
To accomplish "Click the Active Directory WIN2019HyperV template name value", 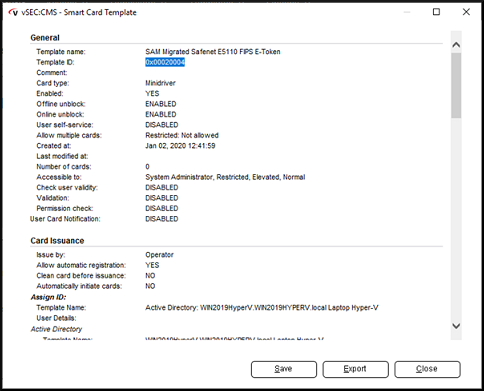I will [262, 308].
